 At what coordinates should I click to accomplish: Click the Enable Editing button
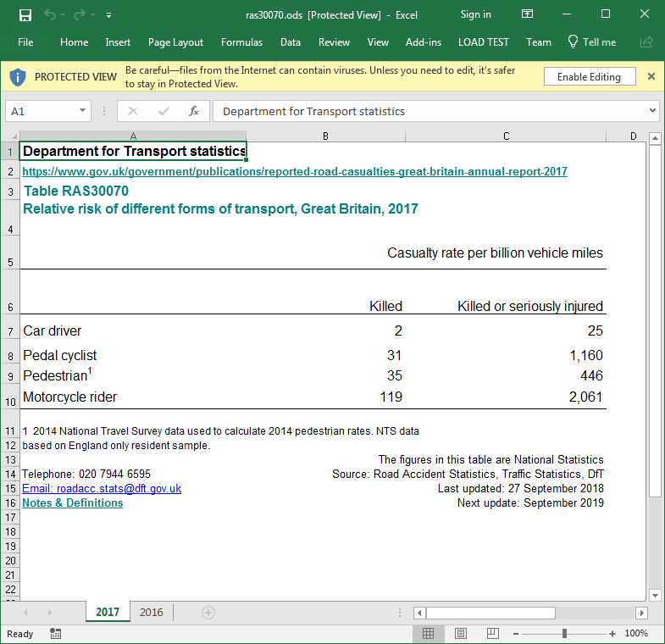(x=589, y=76)
